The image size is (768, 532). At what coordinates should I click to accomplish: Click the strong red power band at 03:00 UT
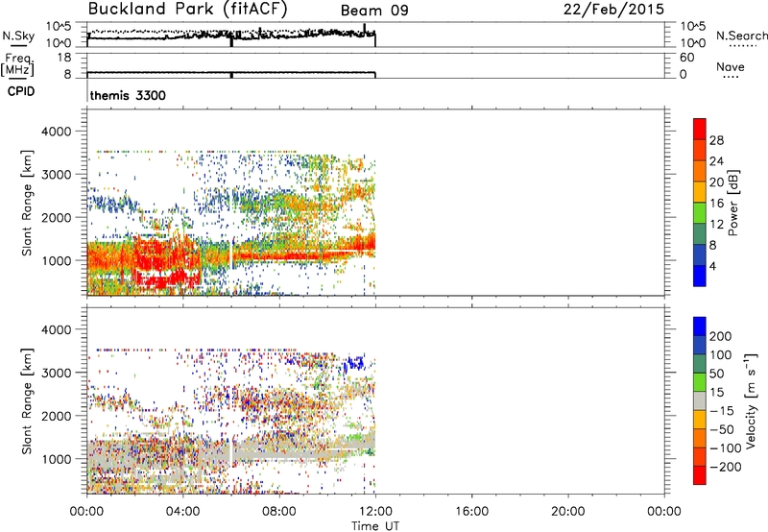159,254
